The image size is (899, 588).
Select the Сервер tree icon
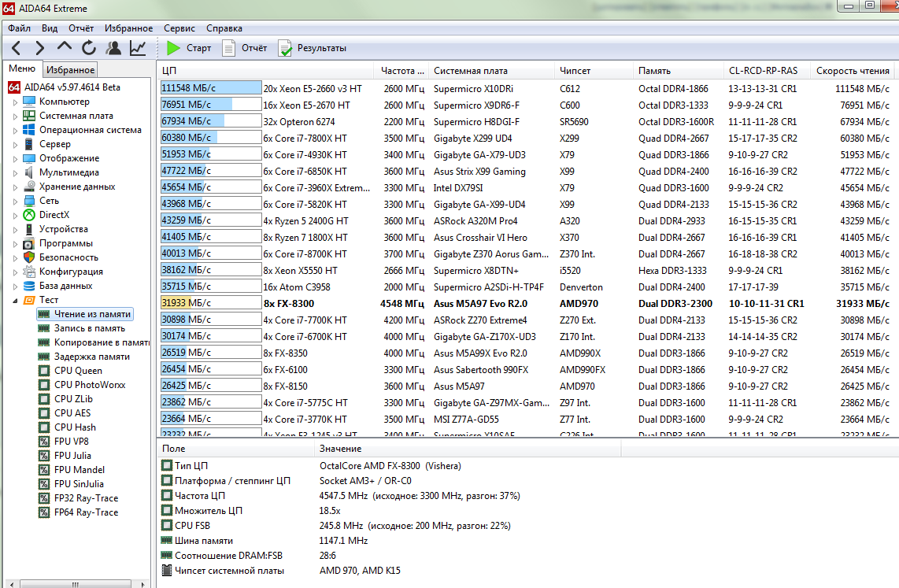pos(29,144)
